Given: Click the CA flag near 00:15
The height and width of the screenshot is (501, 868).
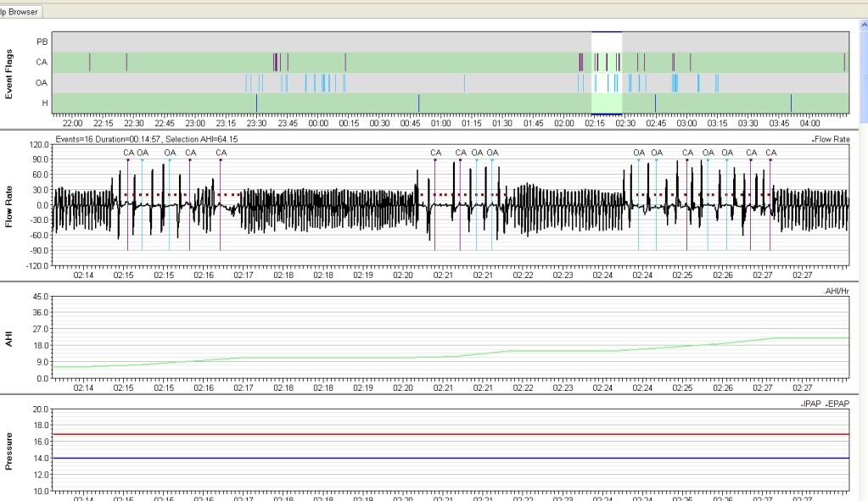Looking at the screenshot, I should pos(345,62).
